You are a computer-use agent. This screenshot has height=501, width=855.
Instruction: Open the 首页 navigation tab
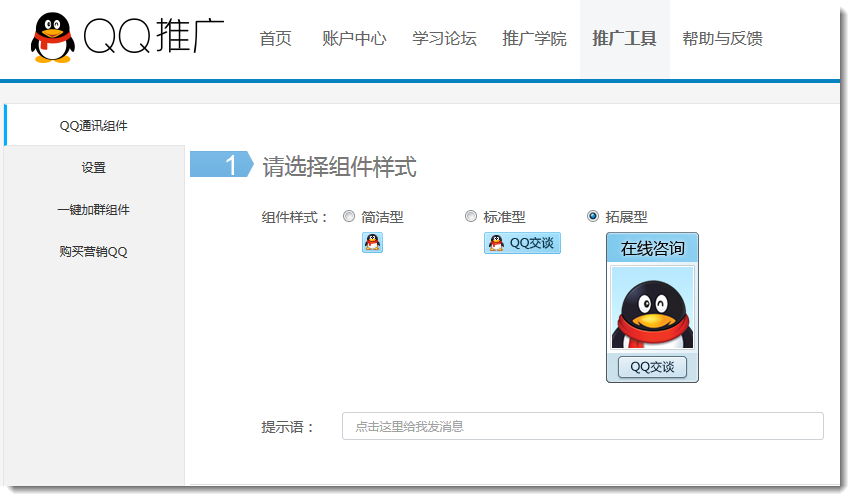point(275,39)
